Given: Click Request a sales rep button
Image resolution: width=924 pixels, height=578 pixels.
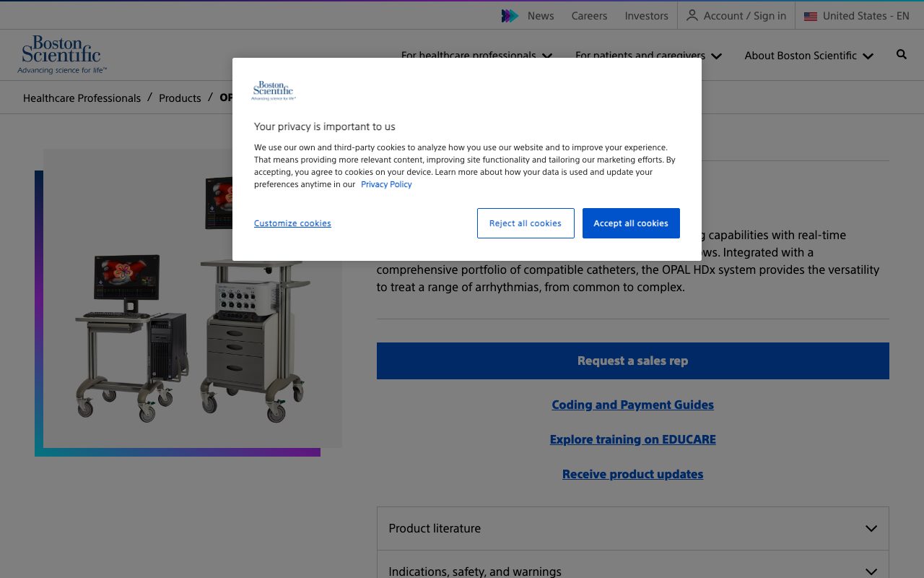Looking at the screenshot, I should click(633, 361).
